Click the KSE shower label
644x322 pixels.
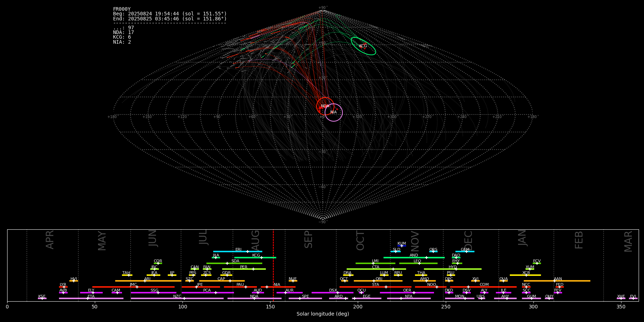click(x=42, y=297)
